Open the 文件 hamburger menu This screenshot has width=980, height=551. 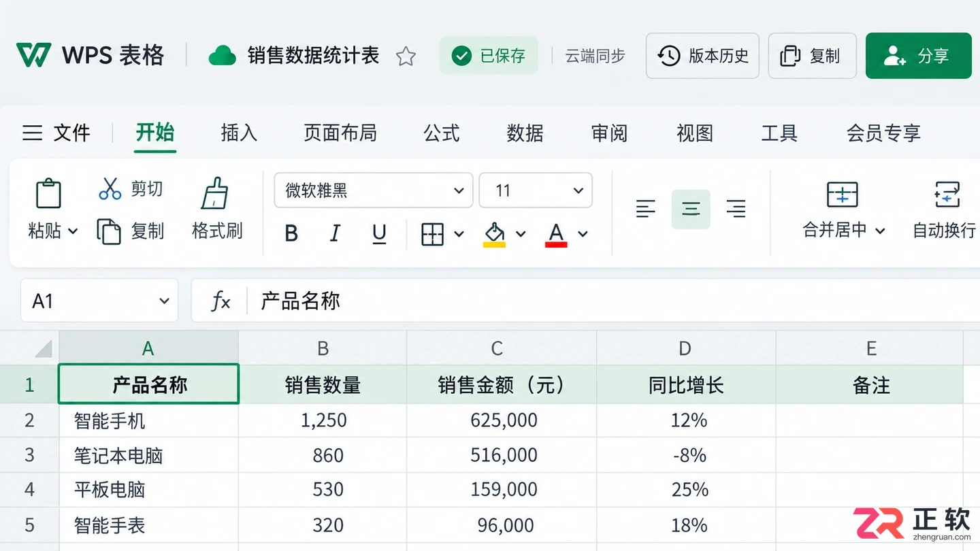click(56, 132)
